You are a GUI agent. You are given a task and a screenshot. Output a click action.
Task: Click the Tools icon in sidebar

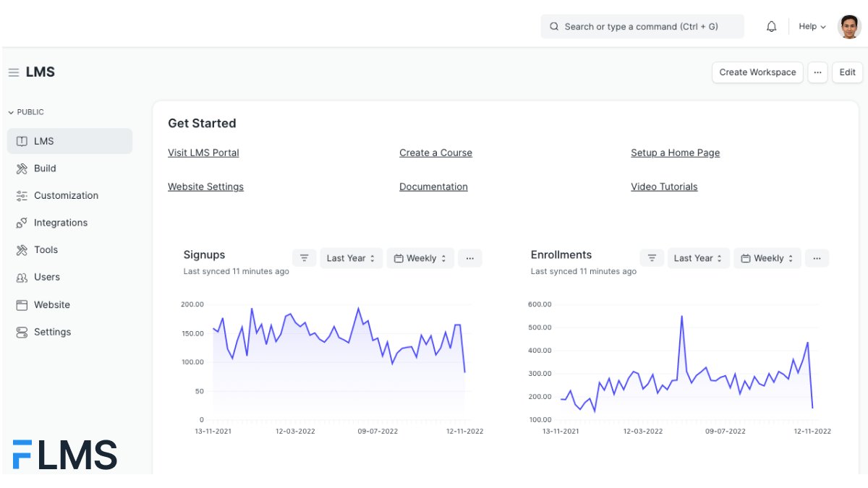tap(22, 250)
